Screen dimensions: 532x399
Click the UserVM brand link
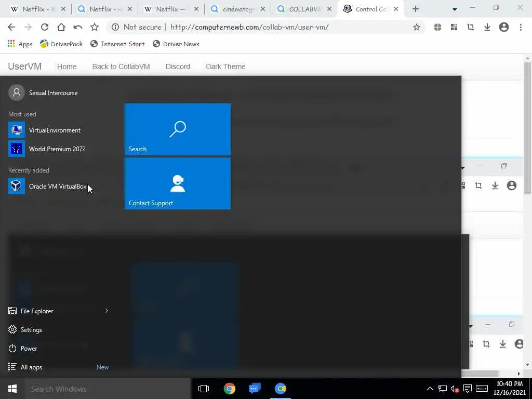click(x=25, y=66)
